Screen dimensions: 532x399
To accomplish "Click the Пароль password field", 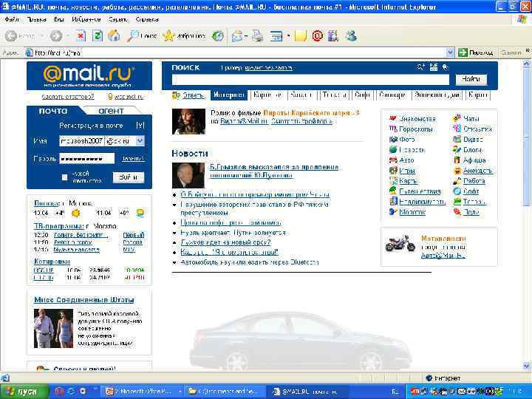I will pos(87,158).
